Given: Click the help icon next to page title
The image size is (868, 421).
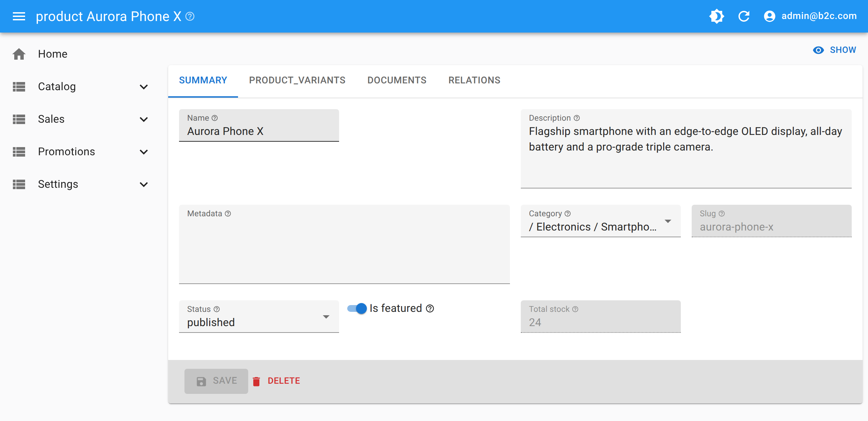Looking at the screenshot, I should tap(190, 16).
